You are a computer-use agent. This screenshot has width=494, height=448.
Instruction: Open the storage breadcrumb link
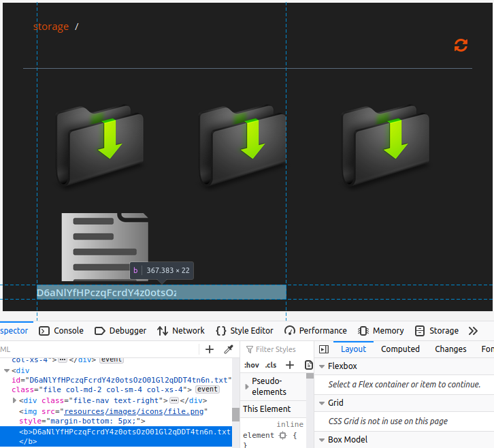coord(51,27)
